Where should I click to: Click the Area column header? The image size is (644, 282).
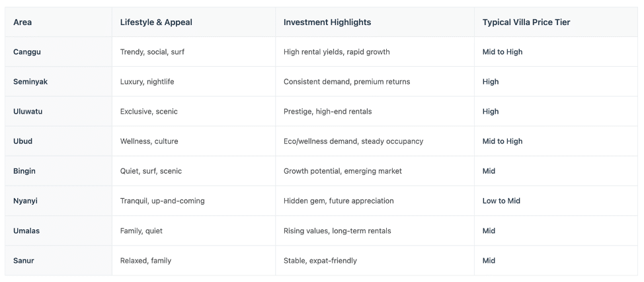pos(22,22)
